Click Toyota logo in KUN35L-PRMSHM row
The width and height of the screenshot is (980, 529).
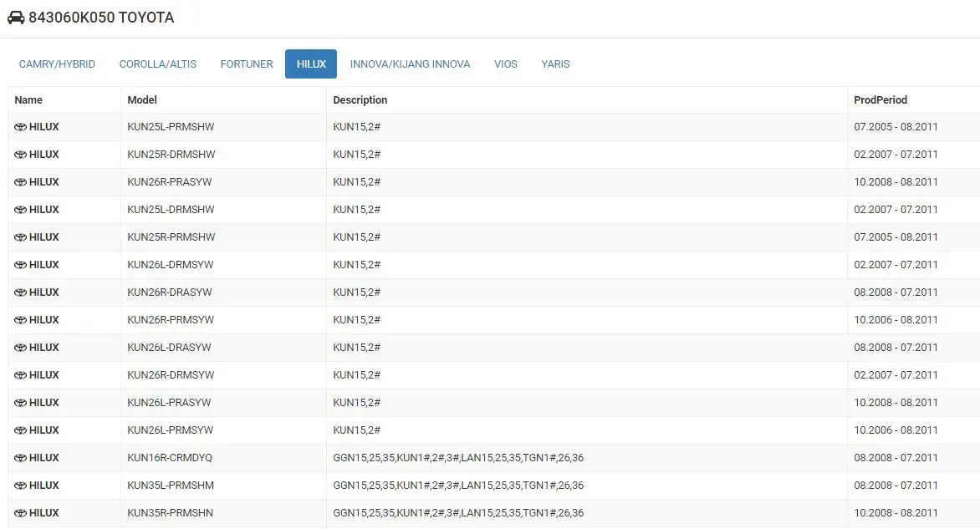click(20, 485)
